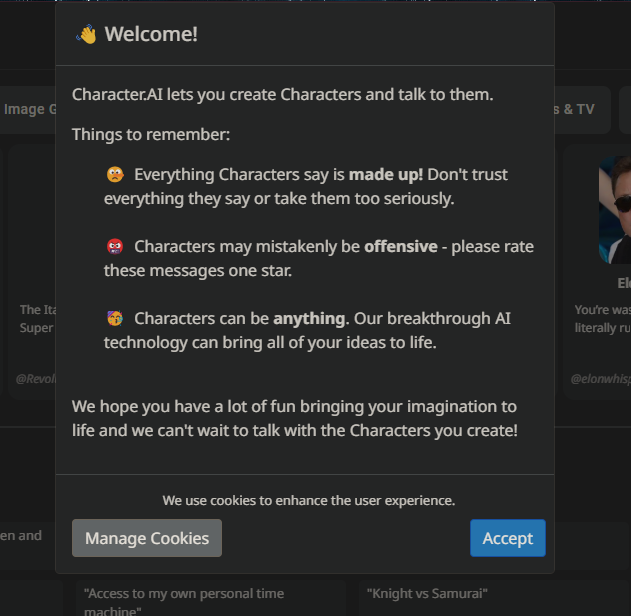631x616 pixels.
Task: Click the bold "offensive" word
Action: point(400,246)
